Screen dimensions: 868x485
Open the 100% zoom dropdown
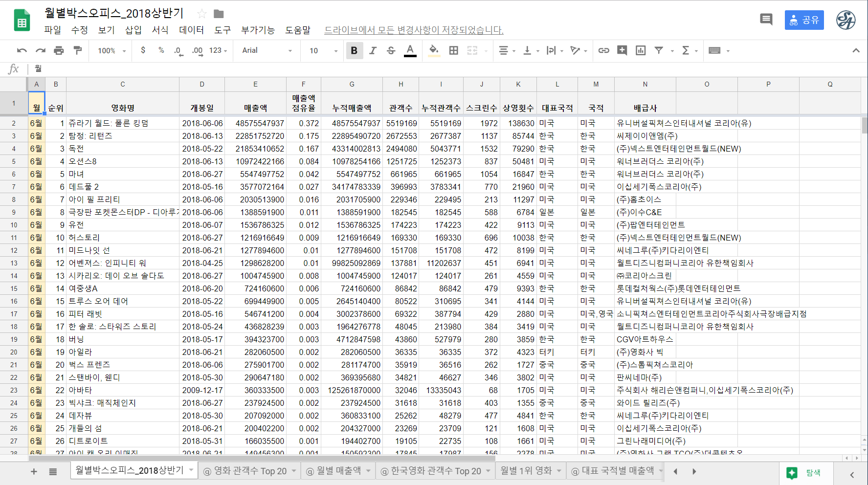coord(111,50)
